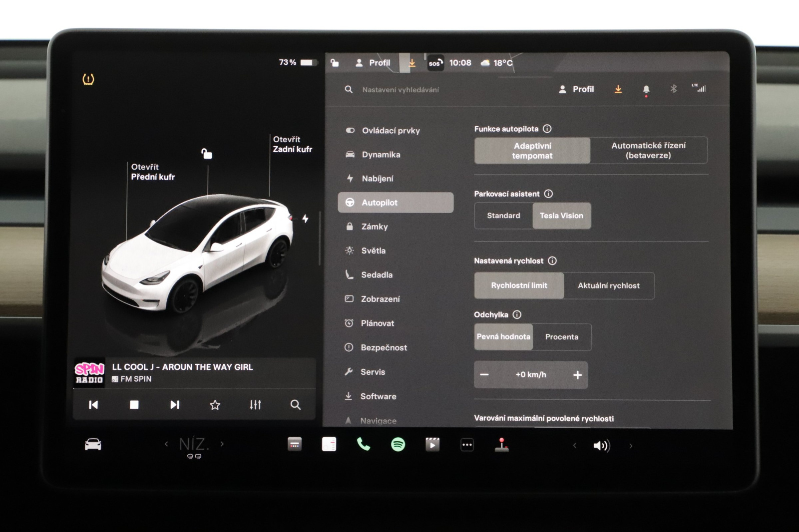Show info for Parkovací asistent
This screenshot has height=532, width=799.
[548, 194]
